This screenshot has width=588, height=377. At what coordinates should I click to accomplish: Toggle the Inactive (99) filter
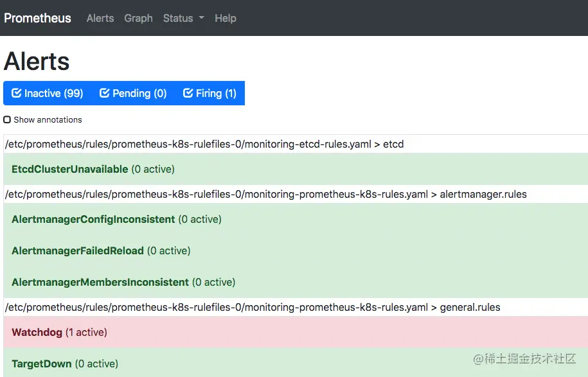coord(48,93)
